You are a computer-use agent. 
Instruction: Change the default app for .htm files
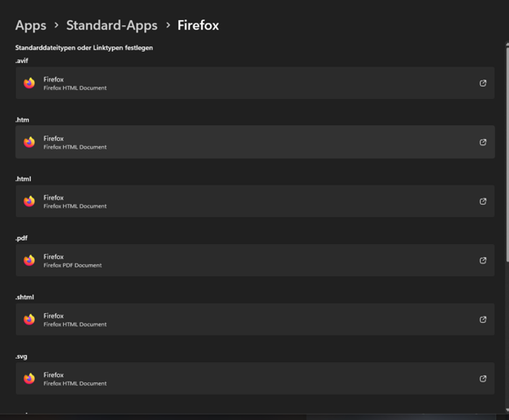click(x=255, y=143)
